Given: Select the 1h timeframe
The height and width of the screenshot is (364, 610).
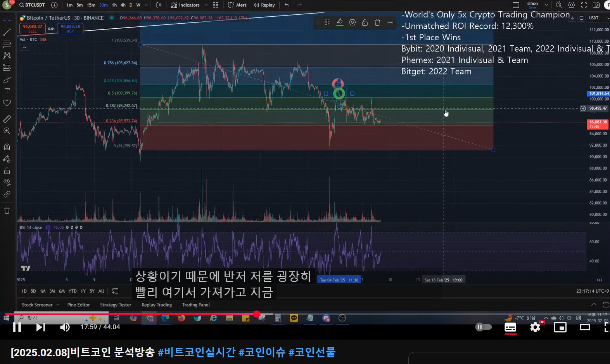Looking at the screenshot, I should [x=114, y=5].
